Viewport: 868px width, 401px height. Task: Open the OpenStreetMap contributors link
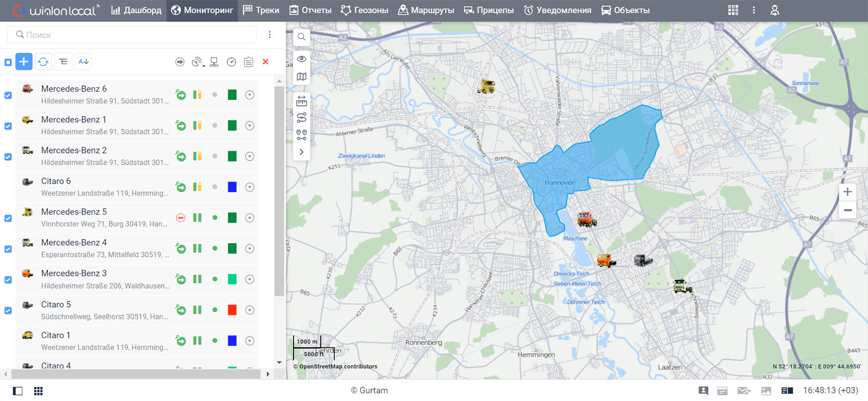point(338,366)
